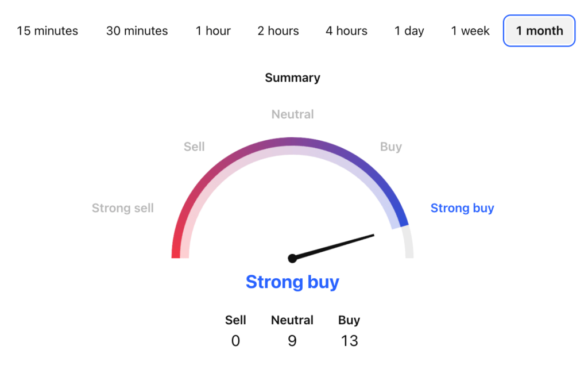
Task: Click the Buy count of 13
Action: (349, 341)
